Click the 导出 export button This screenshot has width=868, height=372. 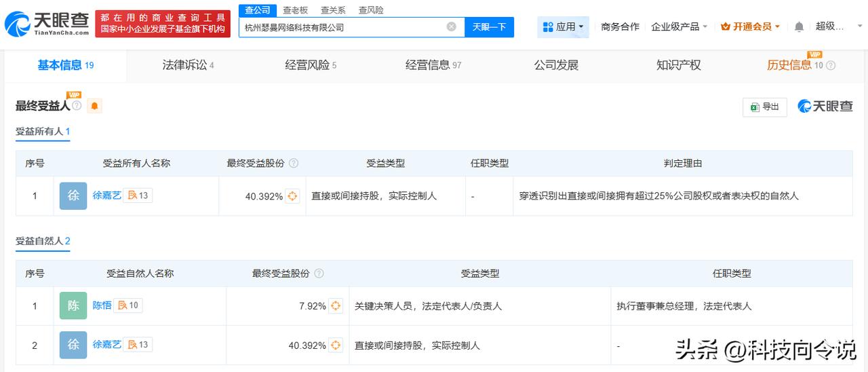(765, 107)
